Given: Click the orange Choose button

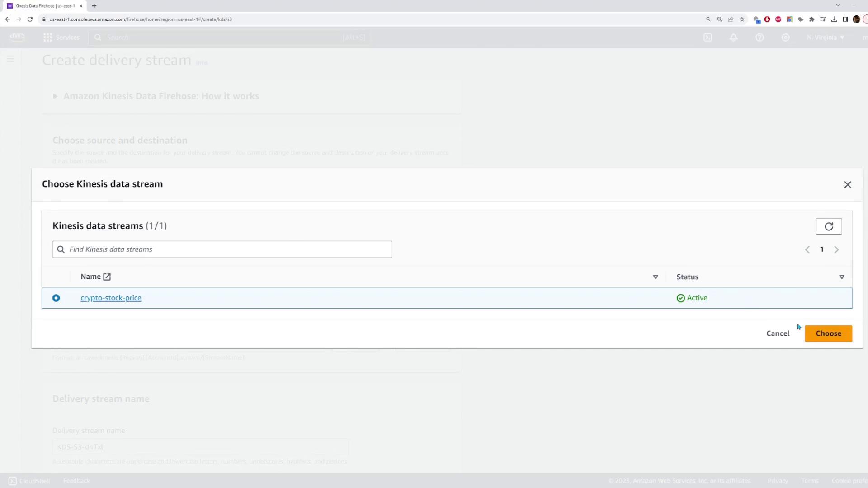Looking at the screenshot, I should [828, 333].
